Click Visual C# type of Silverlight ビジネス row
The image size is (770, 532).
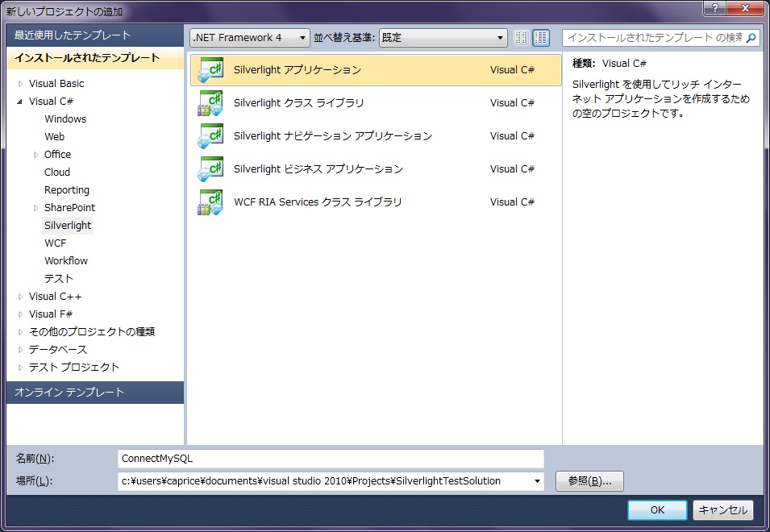tap(512, 169)
